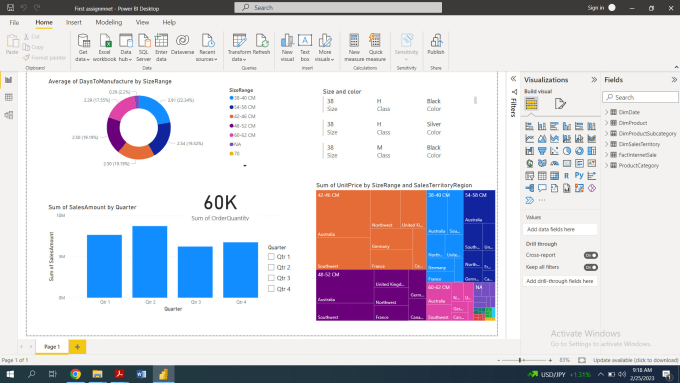Open the File menu

[14, 23]
